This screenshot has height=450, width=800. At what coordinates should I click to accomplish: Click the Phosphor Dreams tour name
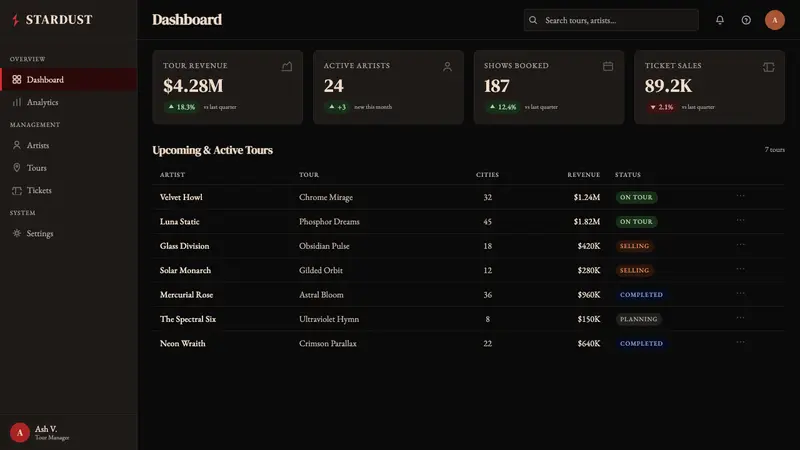[x=329, y=221]
